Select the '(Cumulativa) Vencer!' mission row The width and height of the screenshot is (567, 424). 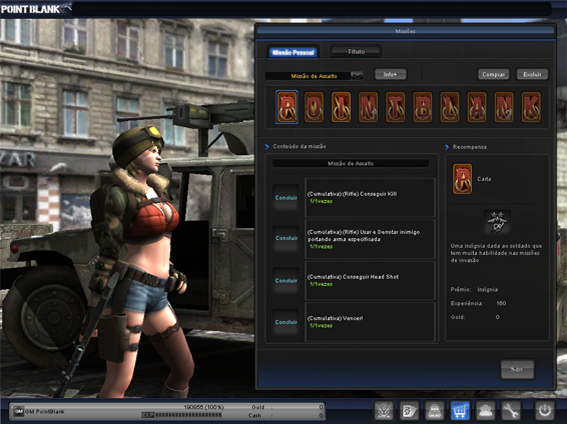tap(370, 322)
